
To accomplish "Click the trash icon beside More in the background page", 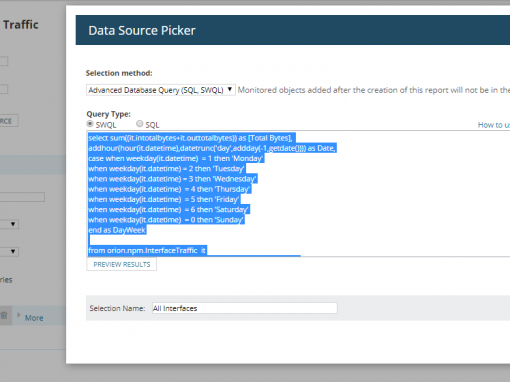I will click(x=4, y=315).
